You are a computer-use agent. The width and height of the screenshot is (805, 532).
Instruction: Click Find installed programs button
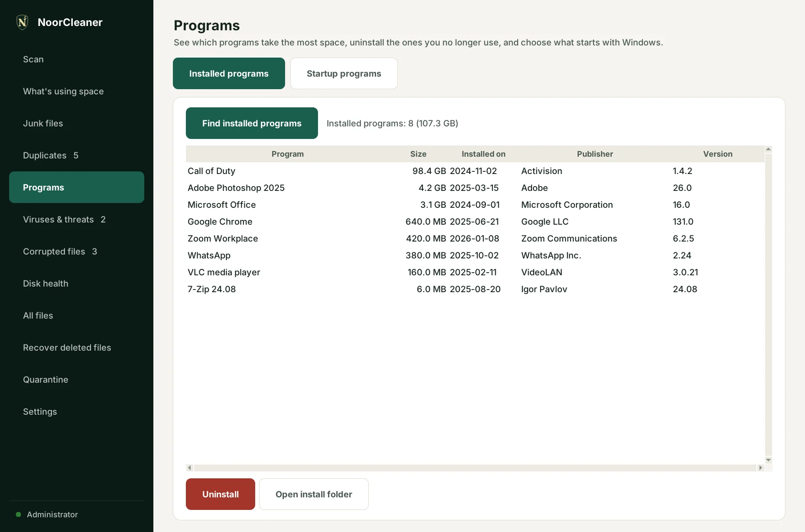click(252, 123)
